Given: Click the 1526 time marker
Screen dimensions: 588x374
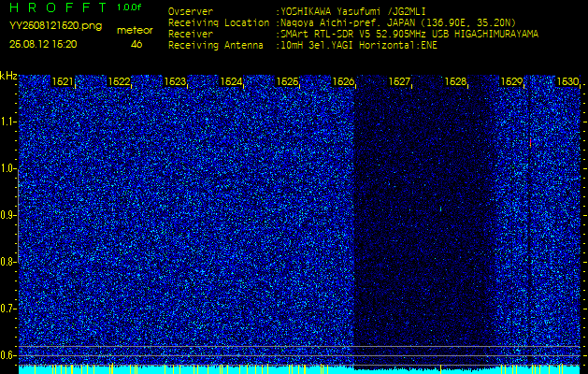Looking at the screenshot, I should (x=343, y=81).
